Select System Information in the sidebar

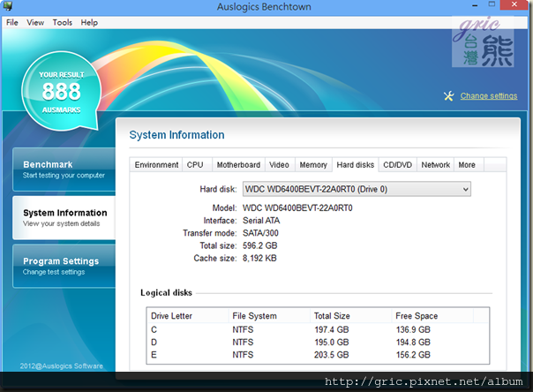tap(64, 217)
